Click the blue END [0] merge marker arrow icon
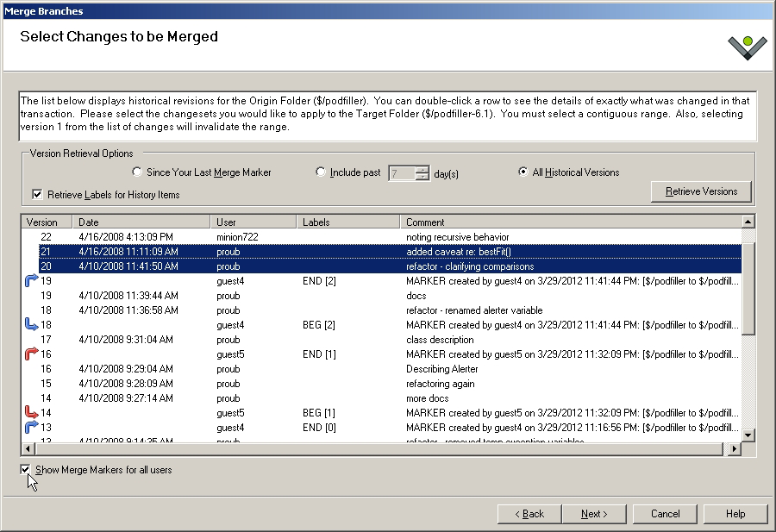Screen dimensions: 776x532 [32, 428]
